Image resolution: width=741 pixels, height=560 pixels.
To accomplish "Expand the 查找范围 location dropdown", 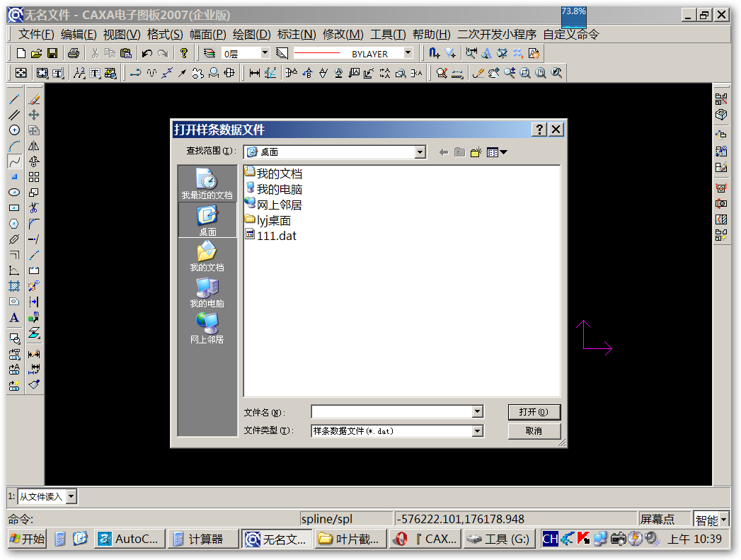I will (420, 152).
